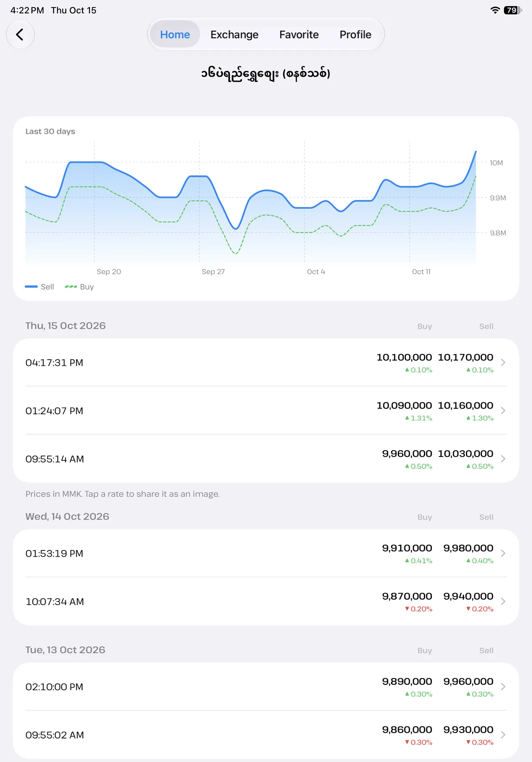Tap the 9,980,000 sell price
Image resolution: width=532 pixels, height=762 pixels.
tap(468, 549)
